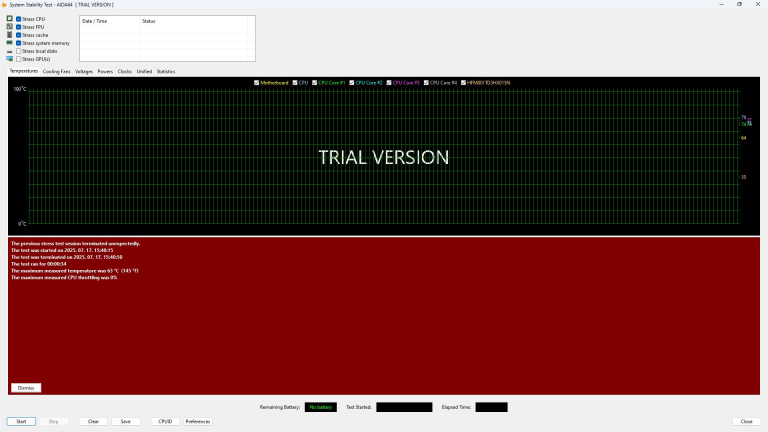Click the memory module icon beside Stress system memory
The height and width of the screenshot is (432, 768).
(9, 43)
